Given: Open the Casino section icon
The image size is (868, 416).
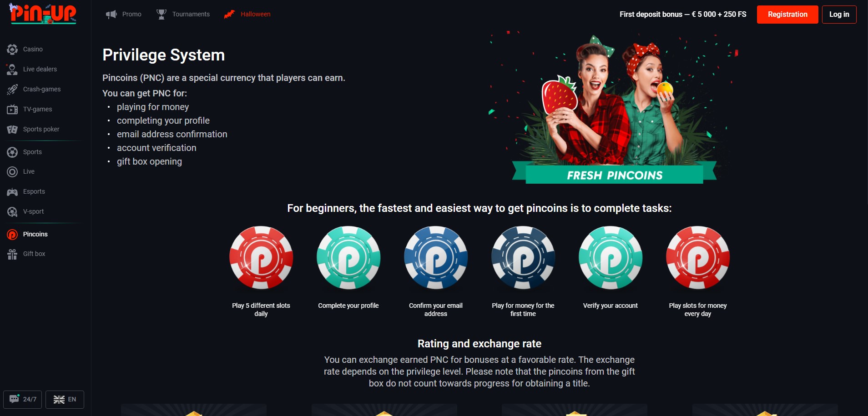Looking at the screenshot, I should pos(12,49).
